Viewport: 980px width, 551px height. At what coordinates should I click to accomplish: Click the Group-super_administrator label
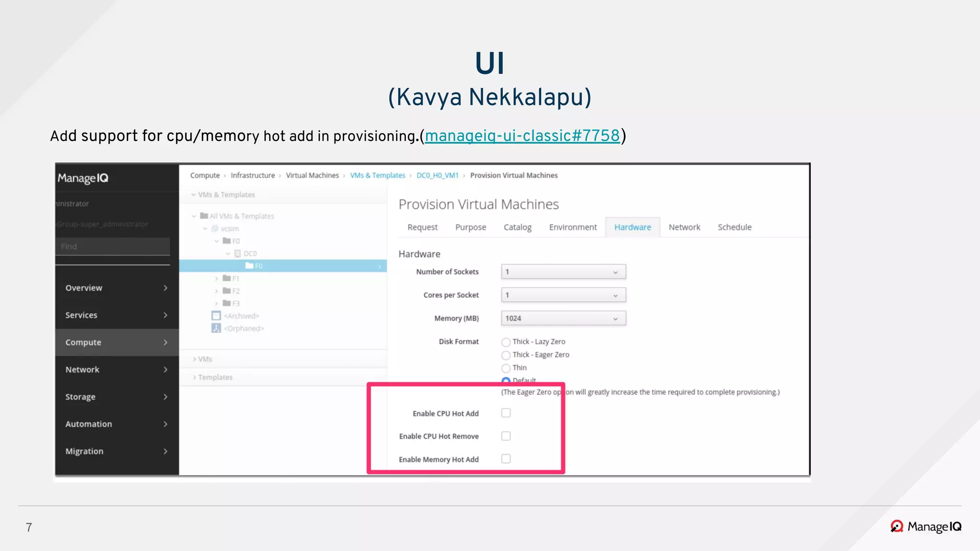[x=102, y=224]
